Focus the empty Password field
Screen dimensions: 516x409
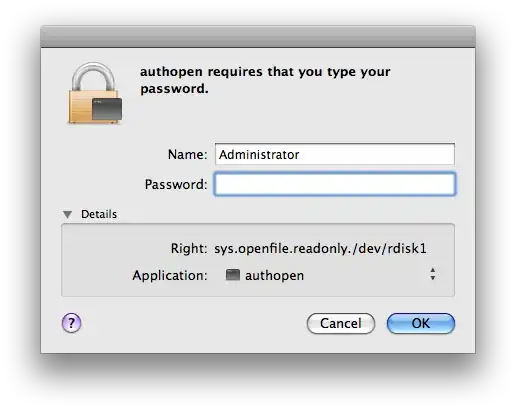pyautogui.click(x=335, y=184)
